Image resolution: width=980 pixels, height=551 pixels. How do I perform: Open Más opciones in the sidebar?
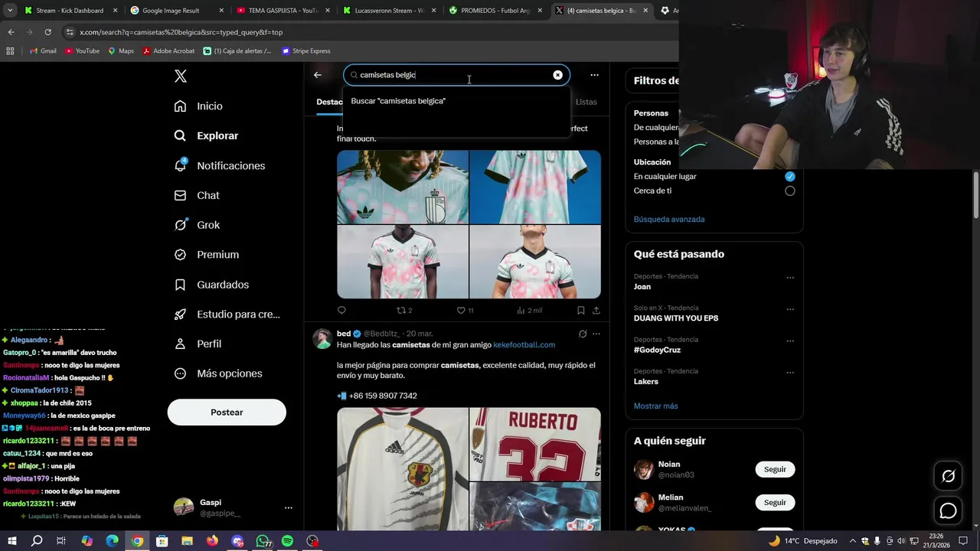click(x=218, y=373)
